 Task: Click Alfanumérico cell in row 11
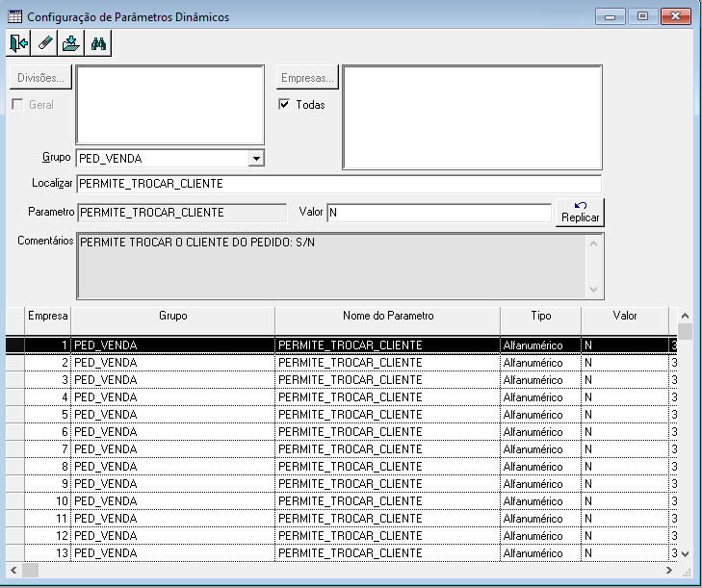(541, 518)
